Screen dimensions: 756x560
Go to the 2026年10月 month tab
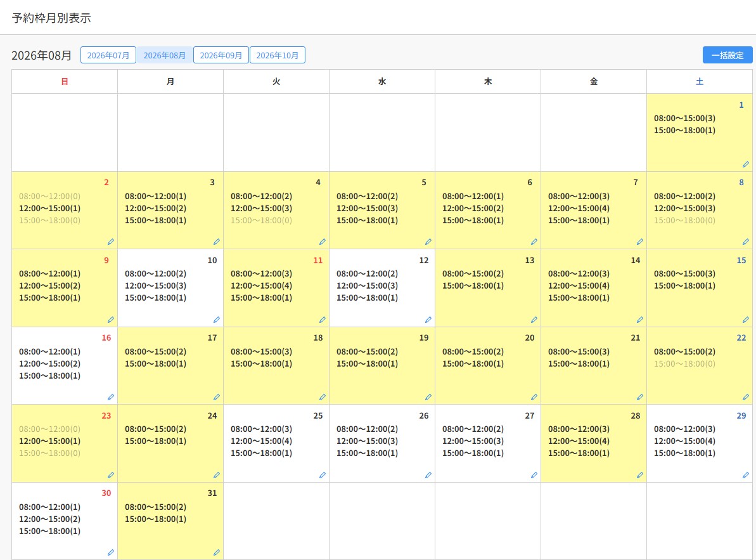(x=277, y=55)
